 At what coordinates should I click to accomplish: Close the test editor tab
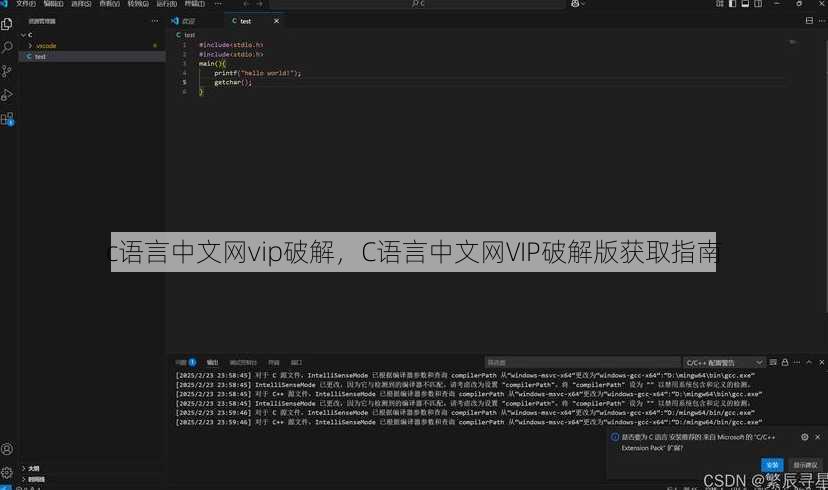click(x=276, y=21)
